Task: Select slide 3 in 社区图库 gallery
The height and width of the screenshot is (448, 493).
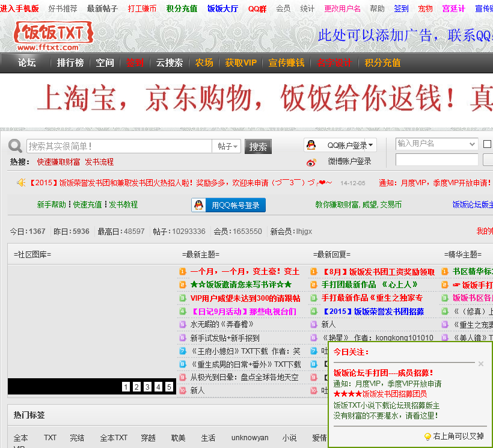Action: coord(147,387)
